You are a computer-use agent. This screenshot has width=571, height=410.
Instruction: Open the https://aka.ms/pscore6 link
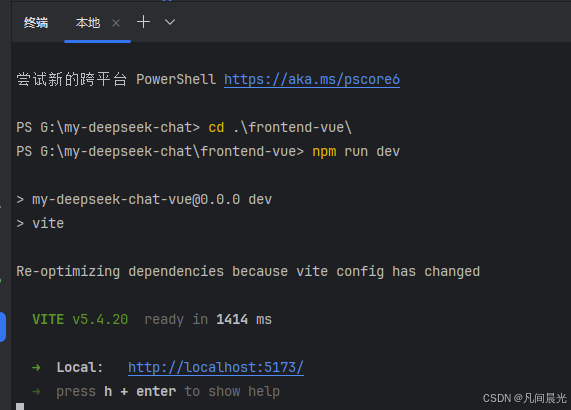pos(312,79)
